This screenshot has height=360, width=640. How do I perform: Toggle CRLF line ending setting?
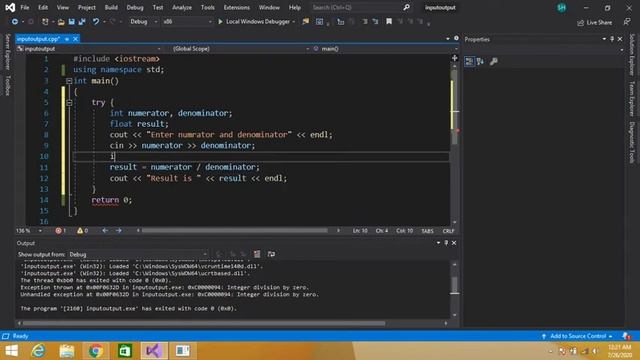coord(448,231)
